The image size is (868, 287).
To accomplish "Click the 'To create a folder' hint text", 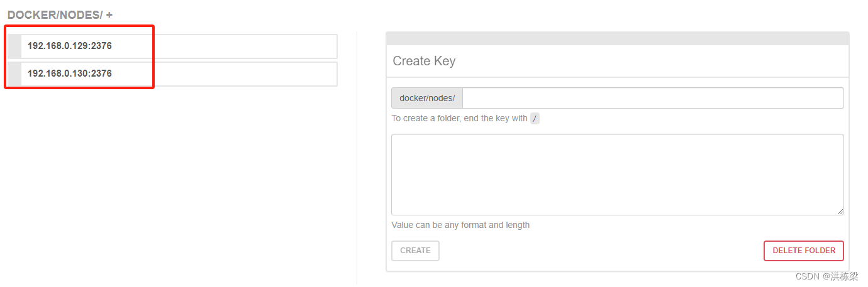I will 459,118.
